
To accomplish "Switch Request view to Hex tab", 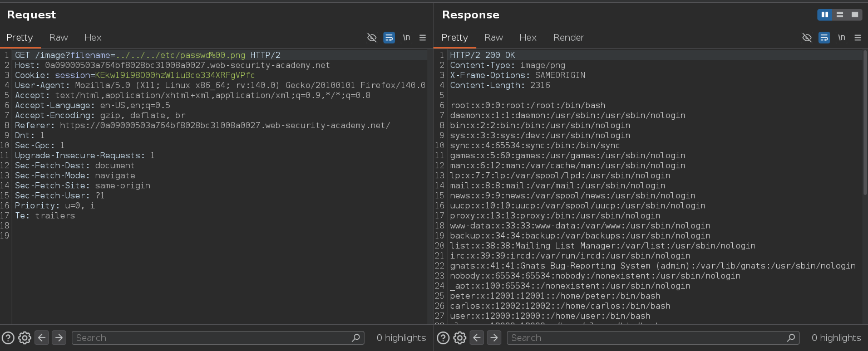I will pyautogui.click(x=93, y=37).
